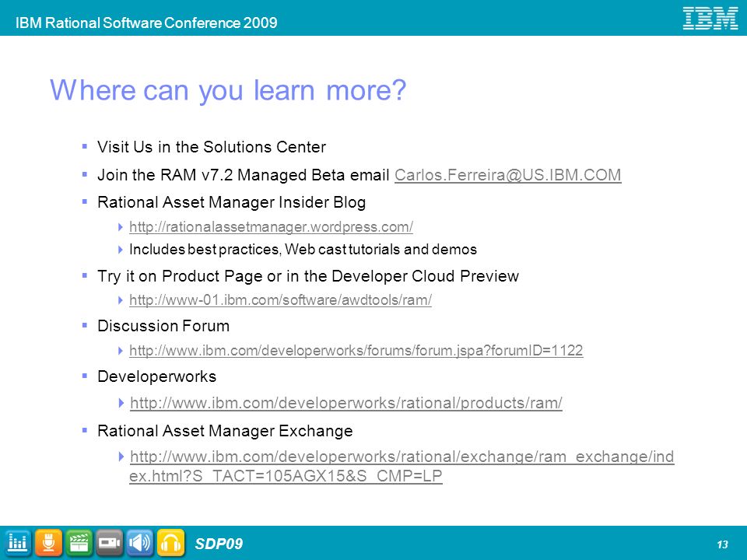Viewport: 747px width, 560px height.
Task: Click the yellow headphones icon
Action: (170, 542)
